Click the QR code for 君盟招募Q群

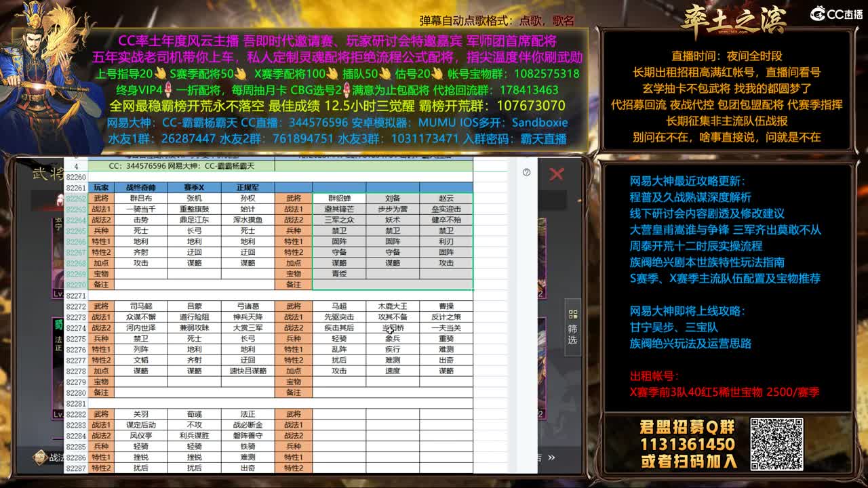[776, 444]
